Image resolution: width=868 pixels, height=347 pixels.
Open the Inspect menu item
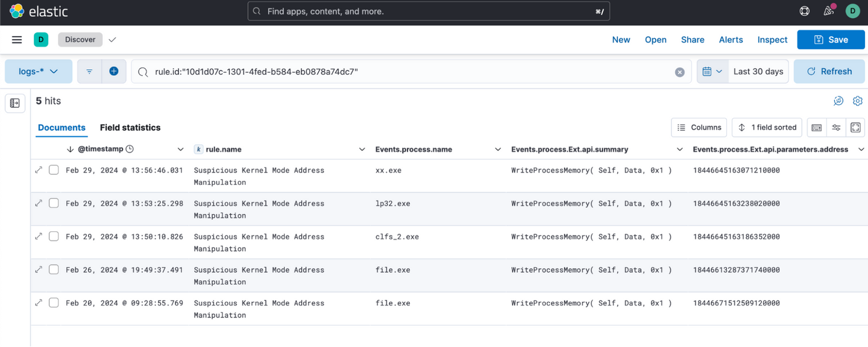point(772,40)
